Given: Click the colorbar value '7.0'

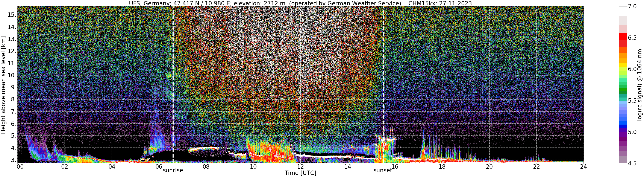Looking at the screenshot, I should [x=632, y=6].
